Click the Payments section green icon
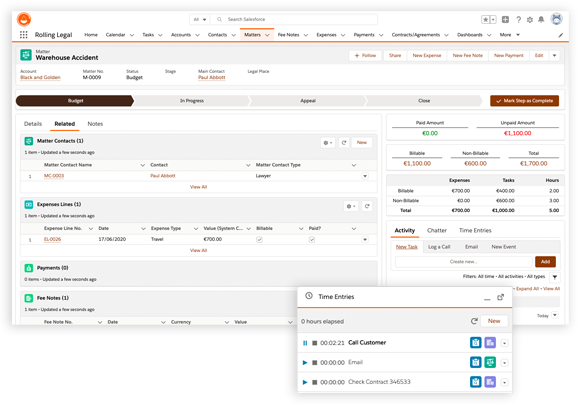Screen dimensions: 581x408 coord(29,268)
